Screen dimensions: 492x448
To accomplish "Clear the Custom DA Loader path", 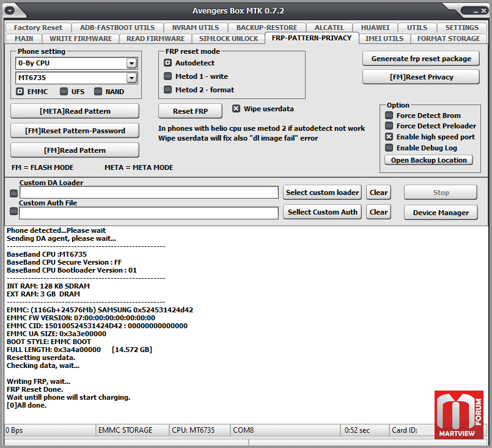I will (x=378, y=193).
